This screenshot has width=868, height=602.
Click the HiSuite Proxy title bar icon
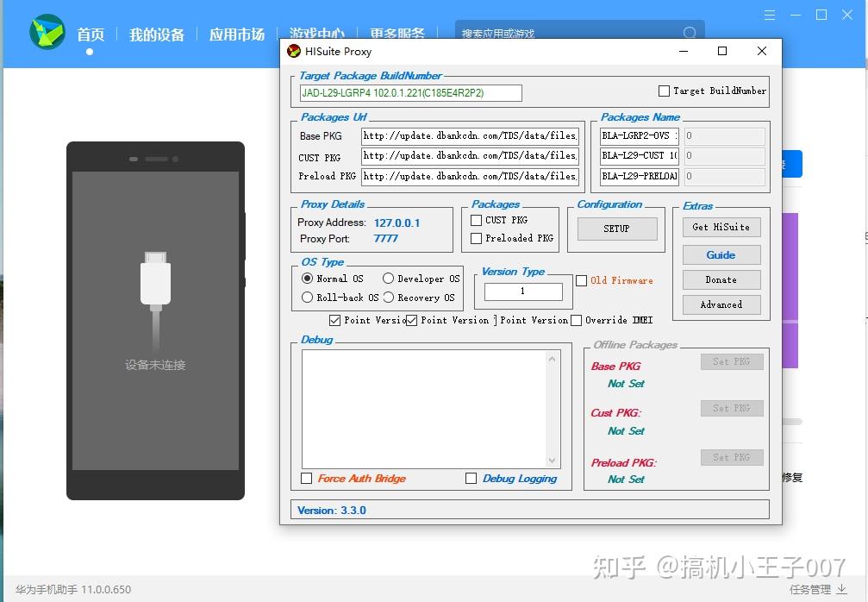296,51
